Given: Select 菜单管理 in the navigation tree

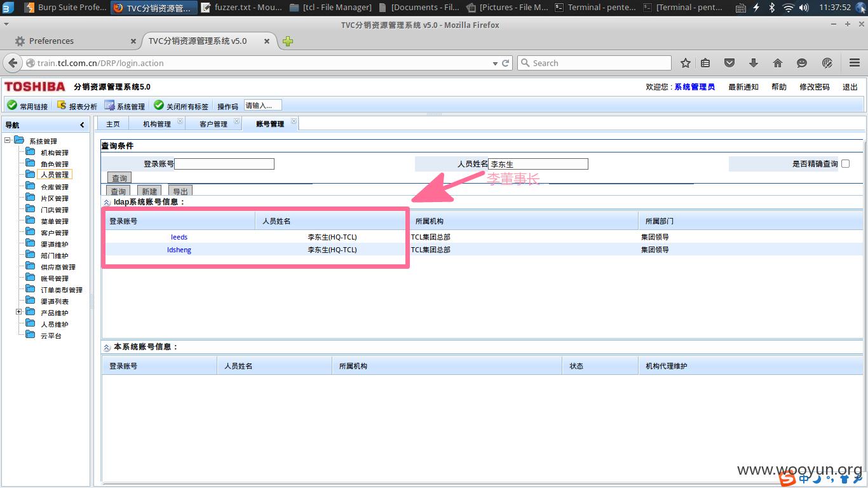Looking at the screenshot, I should [55, 221].
